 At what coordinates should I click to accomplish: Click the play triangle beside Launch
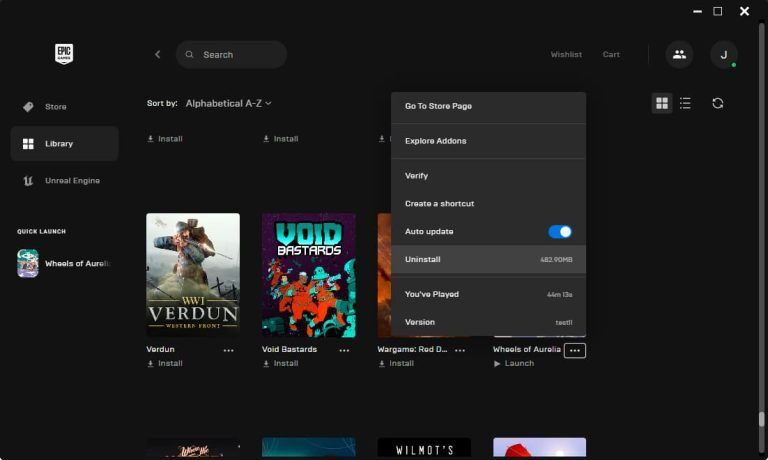tap(497, 363)
